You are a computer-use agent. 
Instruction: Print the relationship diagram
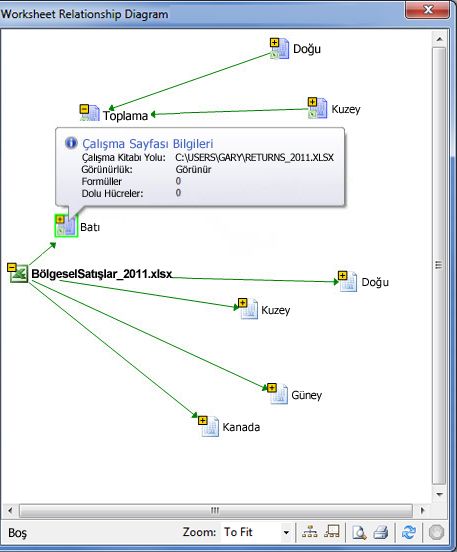click(380, 532)
